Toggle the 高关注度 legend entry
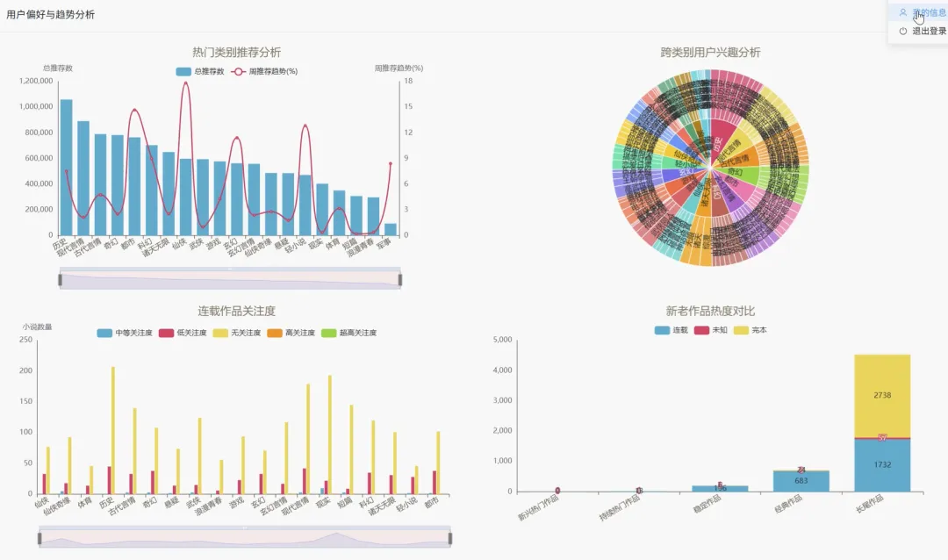The image size is (948, 560). [x=291, y=333]
